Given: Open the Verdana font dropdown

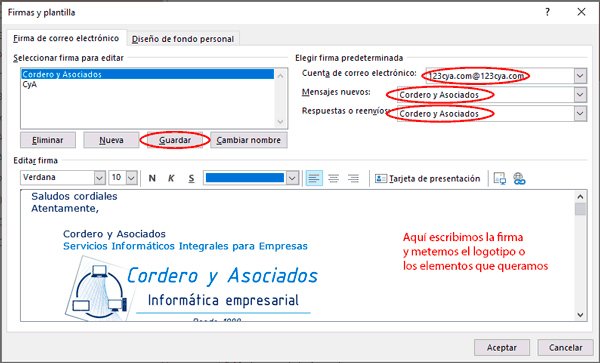Looking at the screenshot, I should coord(99,178).
